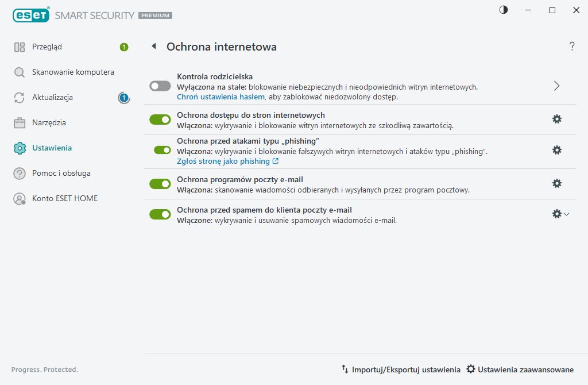The image size is (588, 385).
Task: Click the Chroń ustawienia hasłem link
Action: click(220, 97)
